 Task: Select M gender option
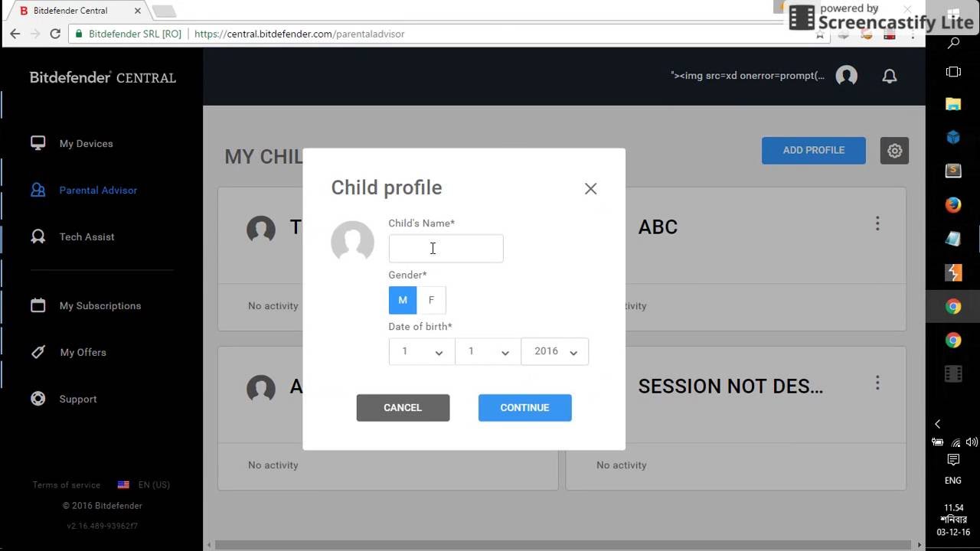[403, 300]
